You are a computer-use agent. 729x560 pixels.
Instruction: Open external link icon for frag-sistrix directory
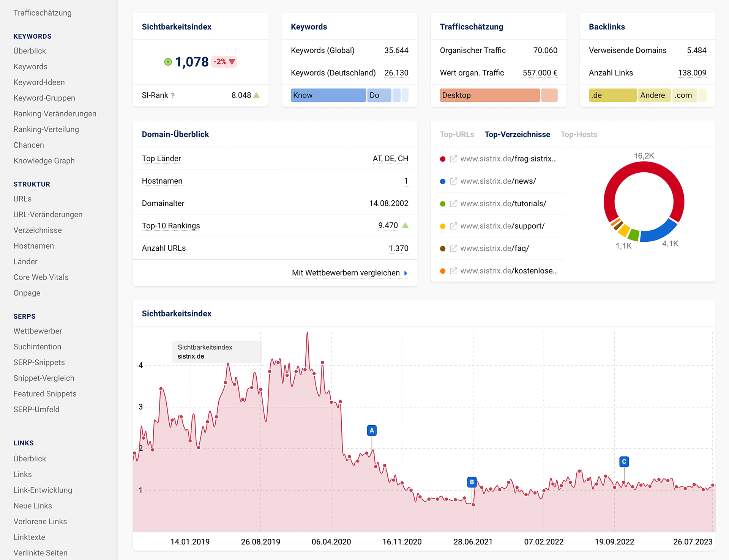pos(453,159)
